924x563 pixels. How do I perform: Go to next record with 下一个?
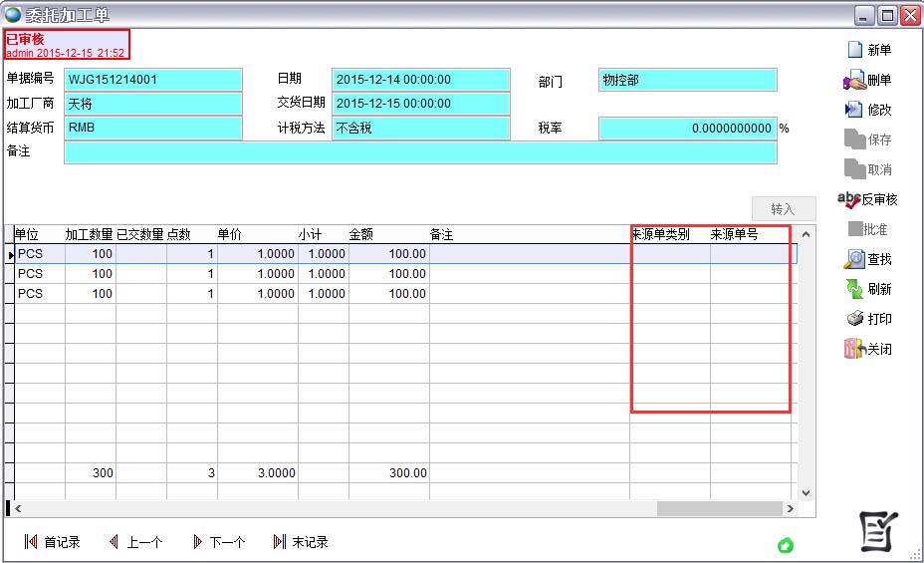197,542
